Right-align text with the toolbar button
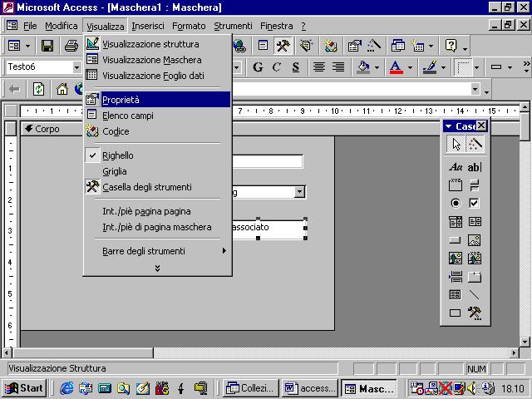The width and height of the screenshot is (532, 399). (338, 67)
